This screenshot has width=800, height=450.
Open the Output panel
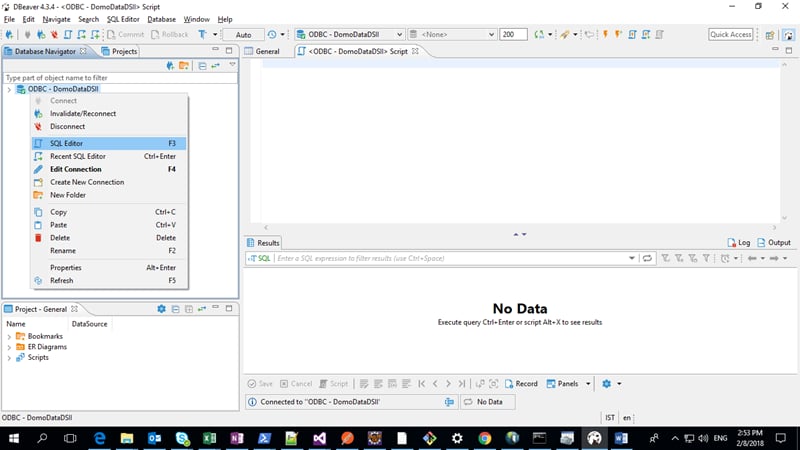click(774, 243)
